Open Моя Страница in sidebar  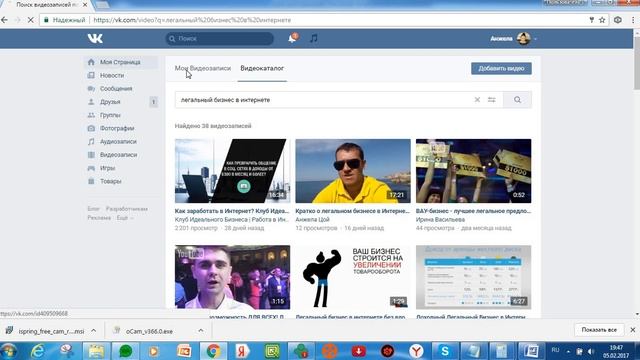coord(121,62)
